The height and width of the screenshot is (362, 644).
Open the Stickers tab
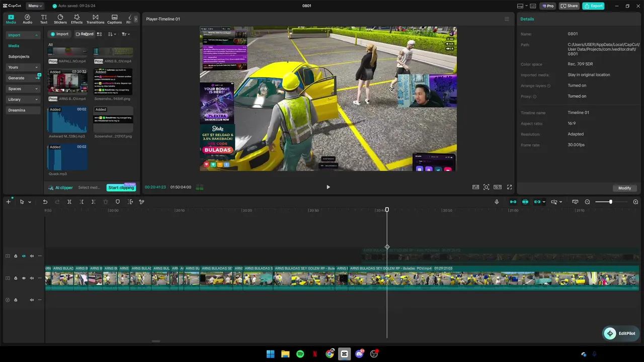pos(60,19)
